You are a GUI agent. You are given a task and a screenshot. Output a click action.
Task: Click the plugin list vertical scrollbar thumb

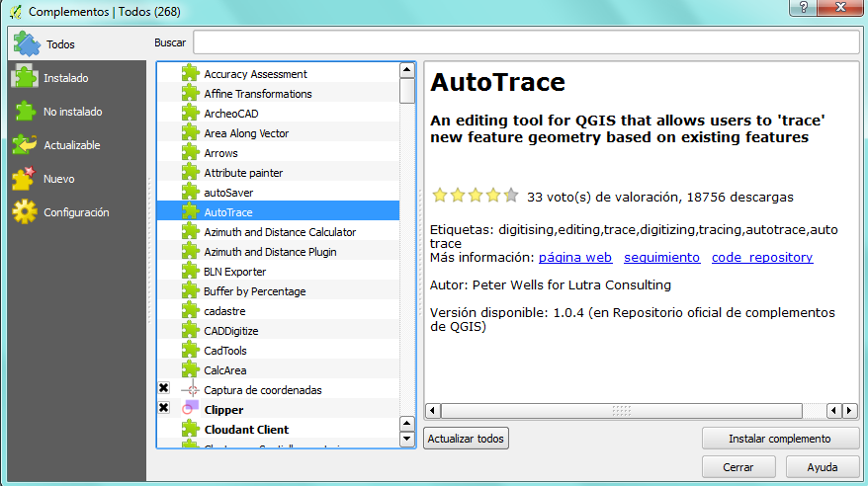click(x=407, y=91)
